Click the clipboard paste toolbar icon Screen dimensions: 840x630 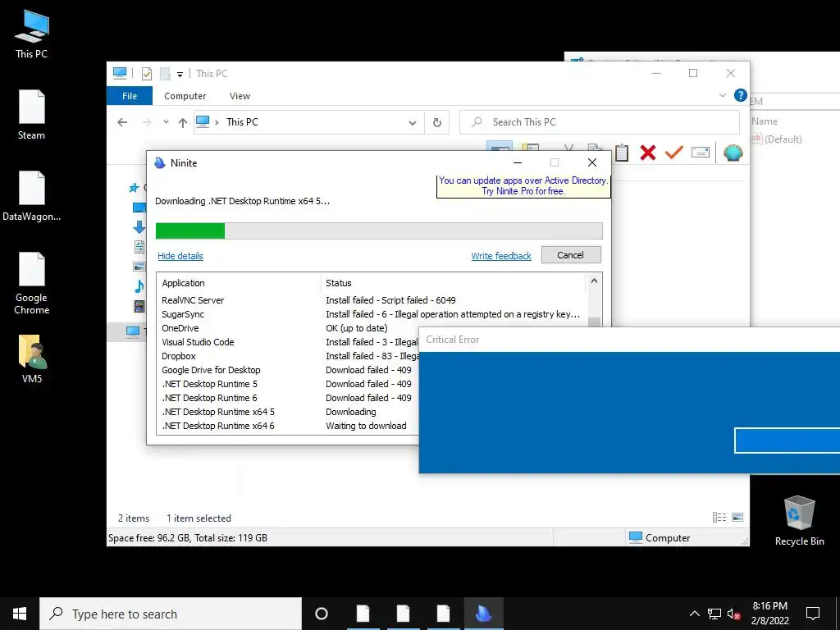click(622, 153)
